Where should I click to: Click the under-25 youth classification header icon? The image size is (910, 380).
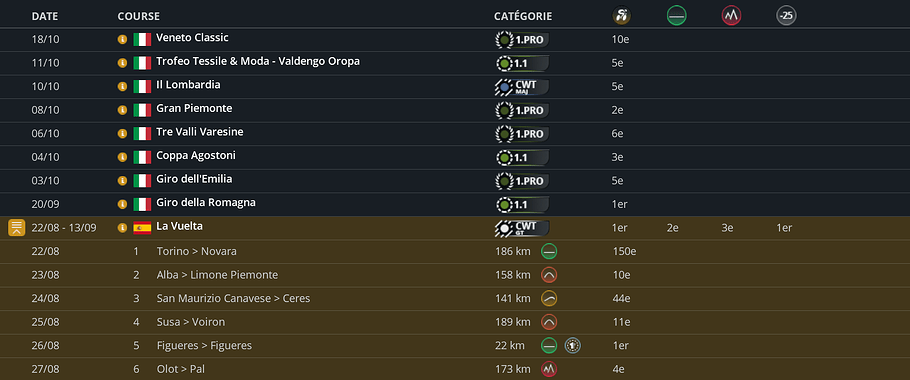[786, 16]
